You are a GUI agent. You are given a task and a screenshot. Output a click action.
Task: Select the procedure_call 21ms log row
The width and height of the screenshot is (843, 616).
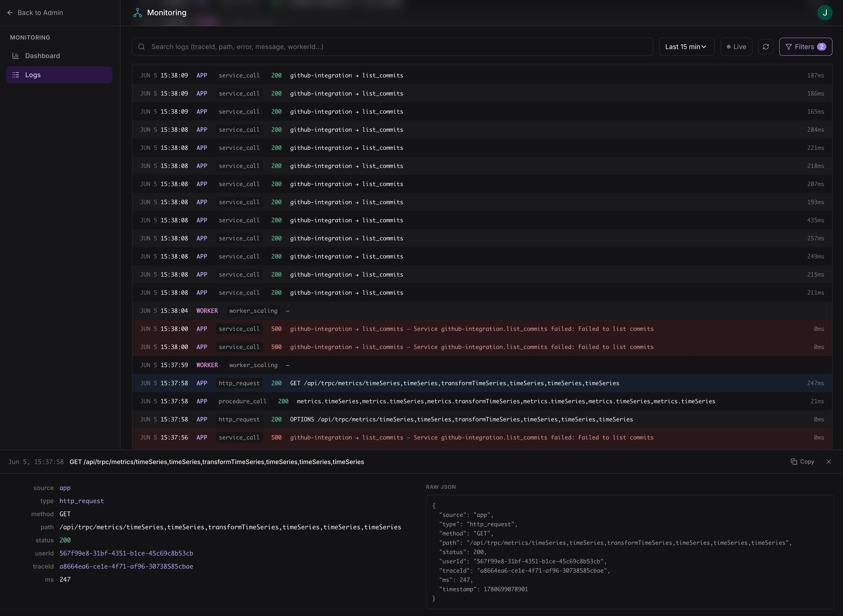482,401
